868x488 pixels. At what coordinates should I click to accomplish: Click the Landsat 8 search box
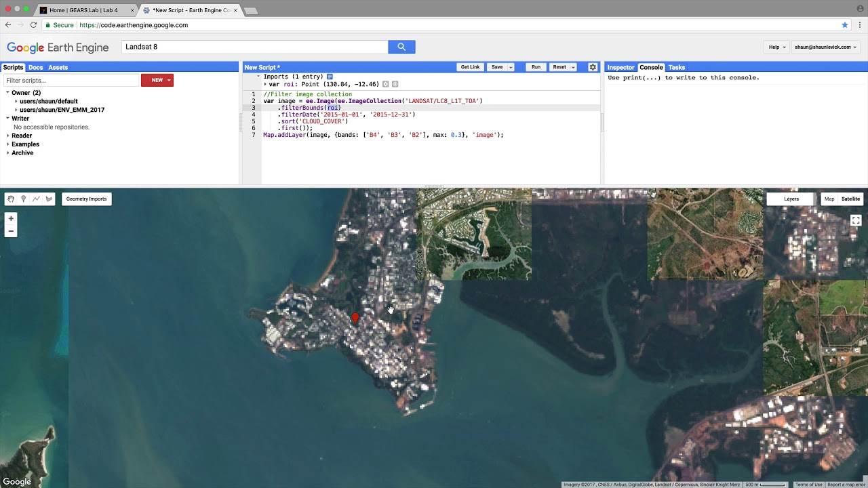[x=255, y=47]
